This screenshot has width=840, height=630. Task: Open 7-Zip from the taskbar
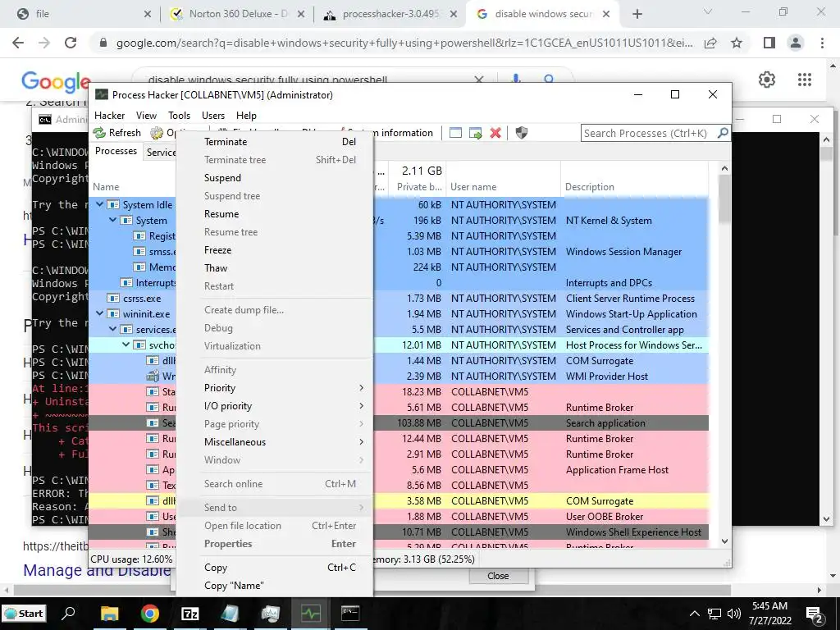pyautogui.click(x=190, y=614)
